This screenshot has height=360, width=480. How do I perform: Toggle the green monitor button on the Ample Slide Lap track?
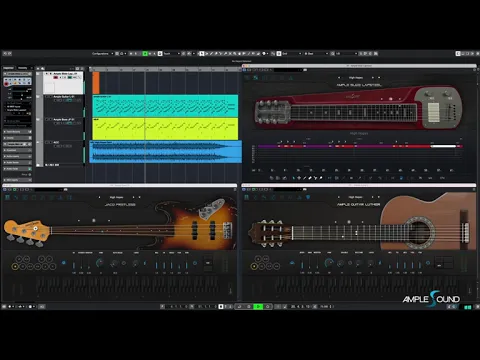click(70, 77)
